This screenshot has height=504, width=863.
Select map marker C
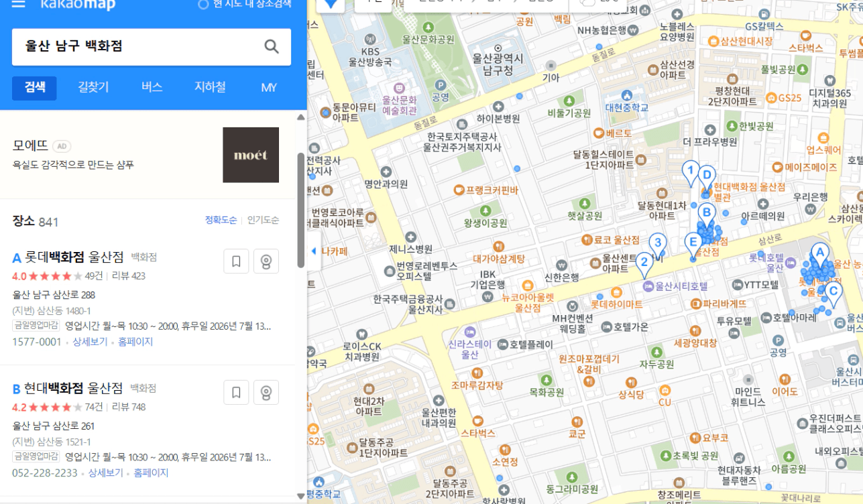pos(833,294)
